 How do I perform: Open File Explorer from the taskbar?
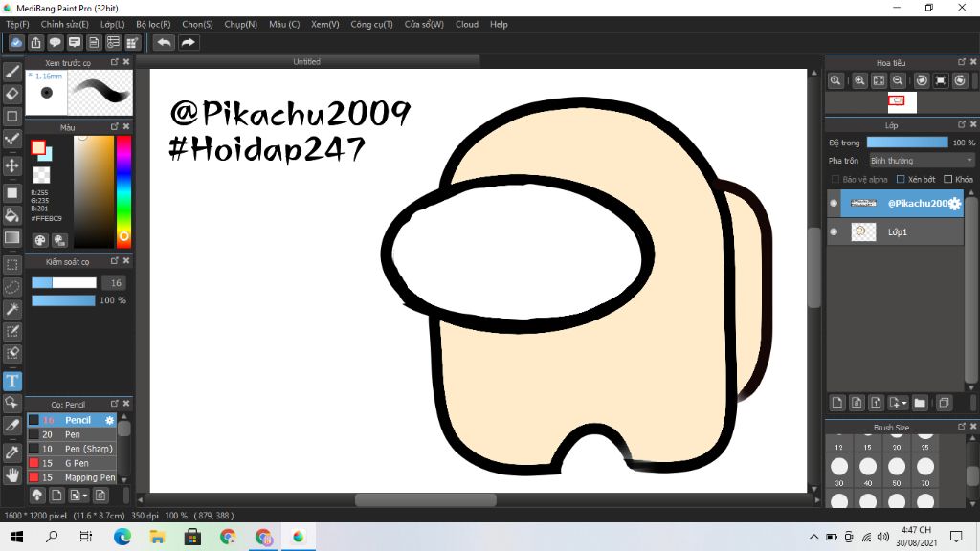click(157, 537)
